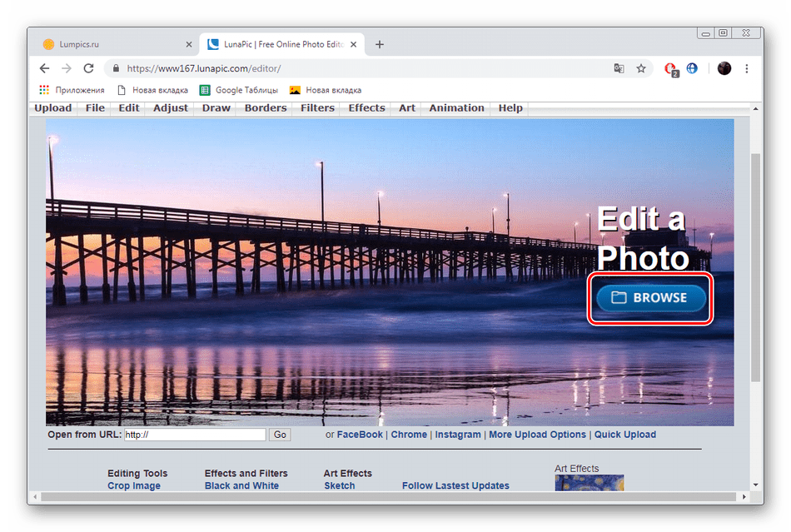Open the Filters menu
Viewport: 791px width, 532px height.
pos(317,108)
